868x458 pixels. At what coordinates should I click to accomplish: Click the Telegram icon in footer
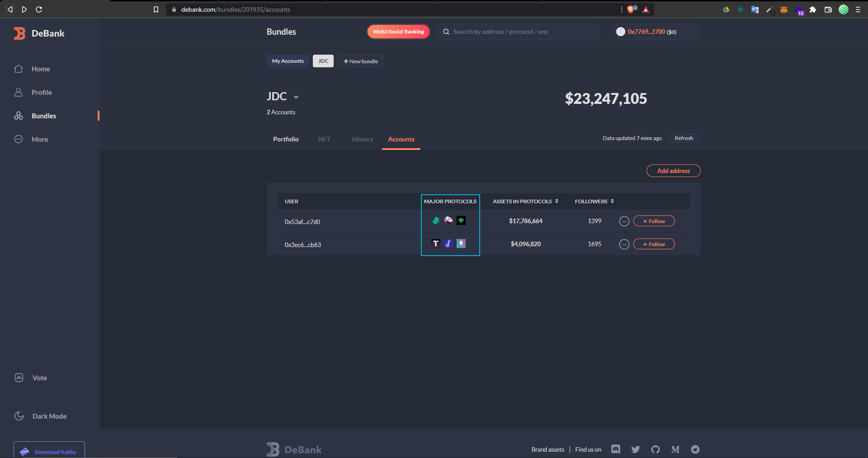tap(695, 449)
